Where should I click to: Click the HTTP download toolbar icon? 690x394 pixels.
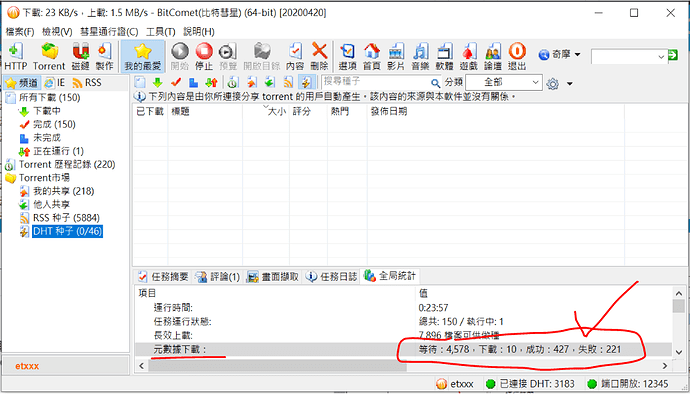point(16,57)
